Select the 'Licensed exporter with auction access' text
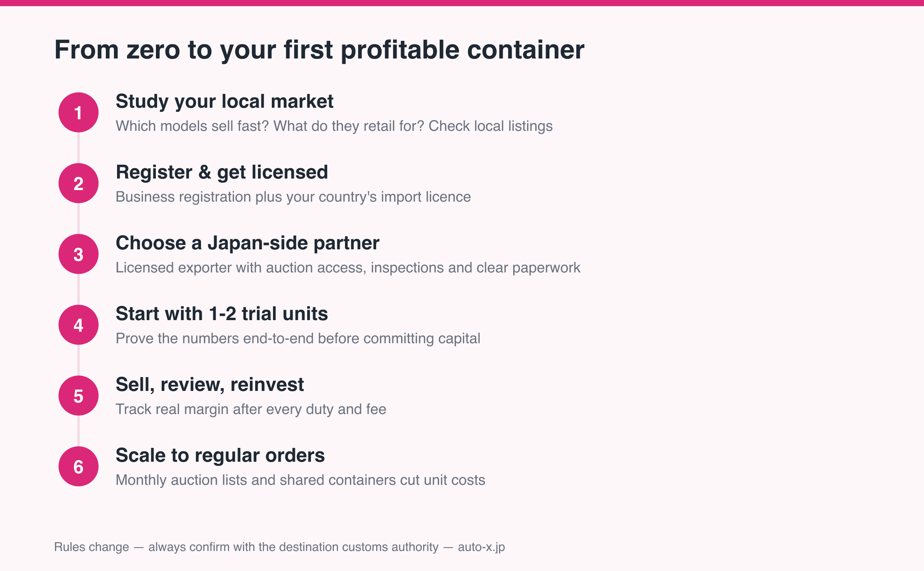 point(241,268)
